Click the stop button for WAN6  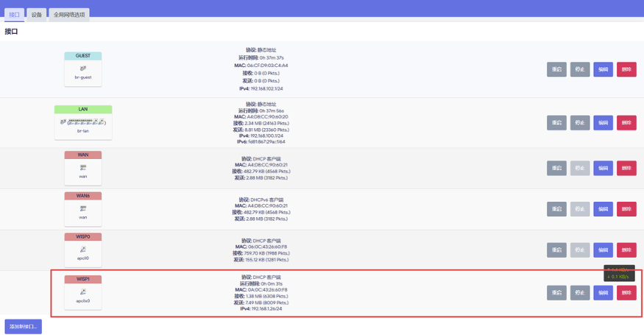tap(580, 209)
